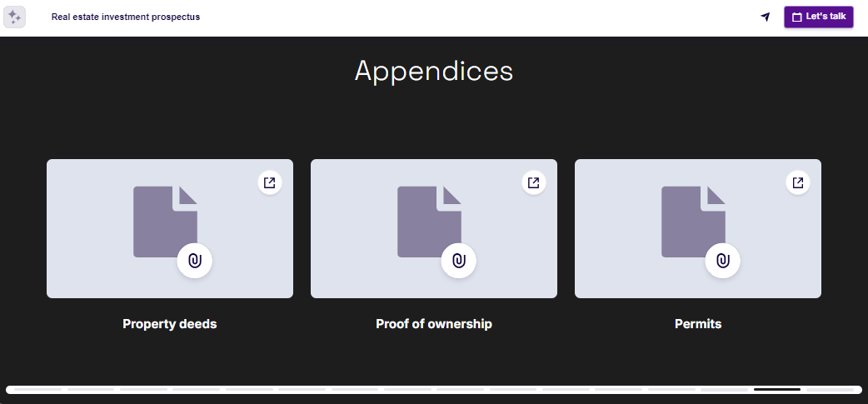
Task: Click the highlighted current slide segment
Action: tap(776, 389)
